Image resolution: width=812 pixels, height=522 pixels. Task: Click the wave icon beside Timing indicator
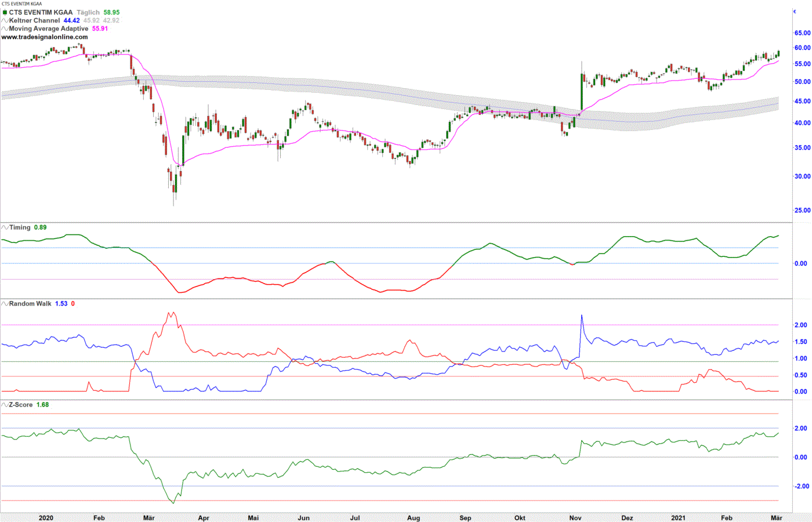[5, 227]
